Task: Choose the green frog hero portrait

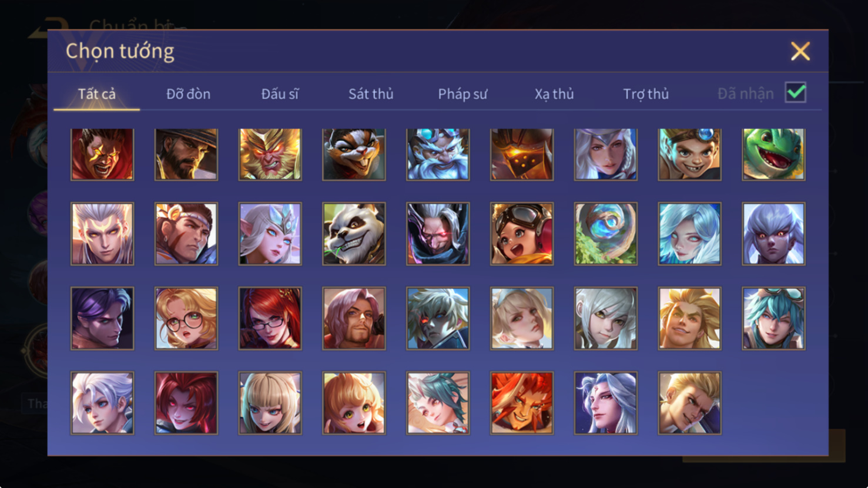Action: coord(773,154)
